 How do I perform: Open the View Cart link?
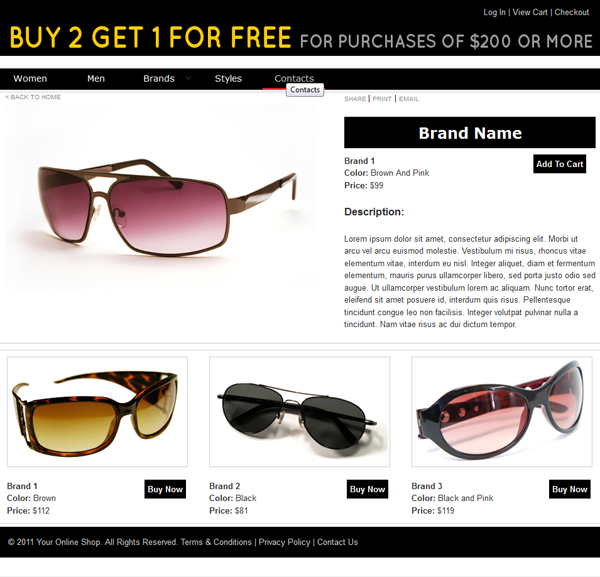click(530, 12)
